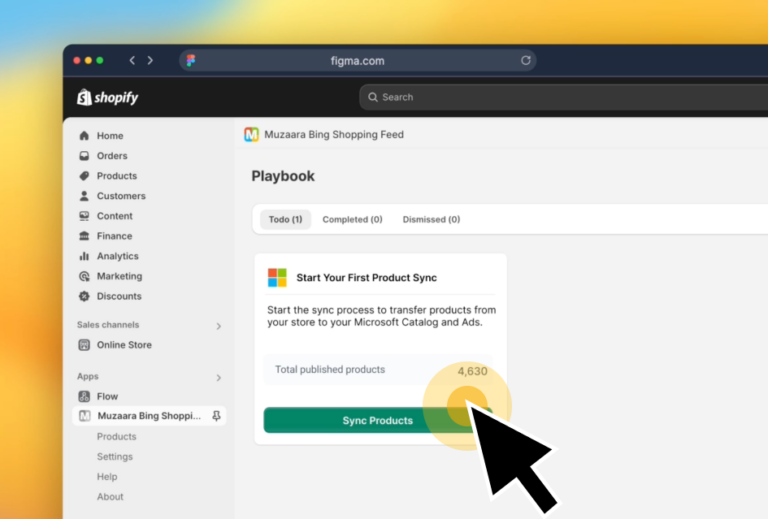The width and height of the screenshot is (768, 519).
Task: Open the Analytics bar chart icon
Action: coord(84,256)
